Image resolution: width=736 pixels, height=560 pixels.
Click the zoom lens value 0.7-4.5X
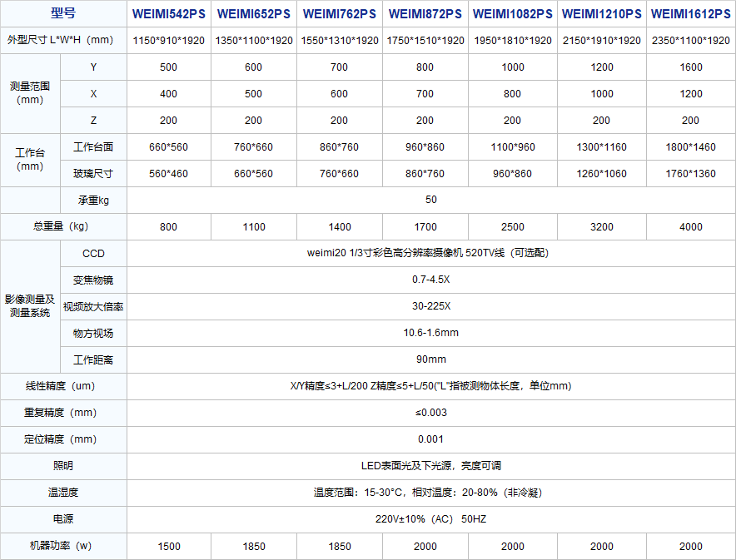coord(431,280)
